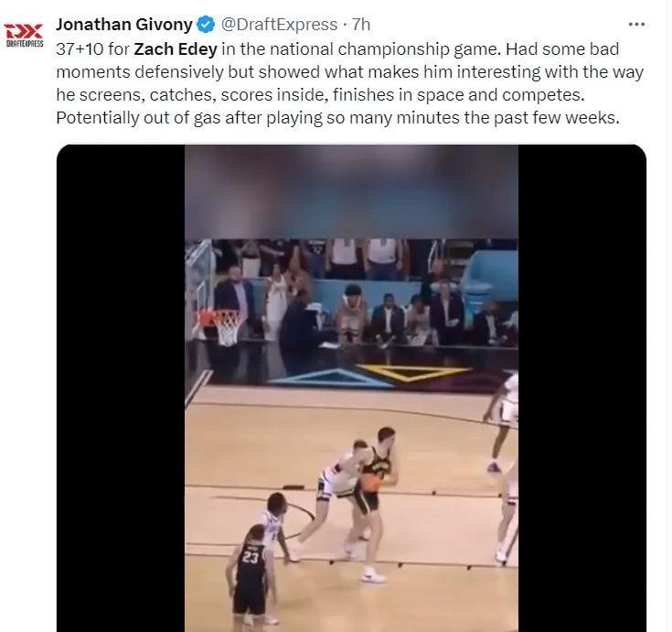Open the tweet via the 7h timestamp
Screen dimensions: 672x632
361,25
